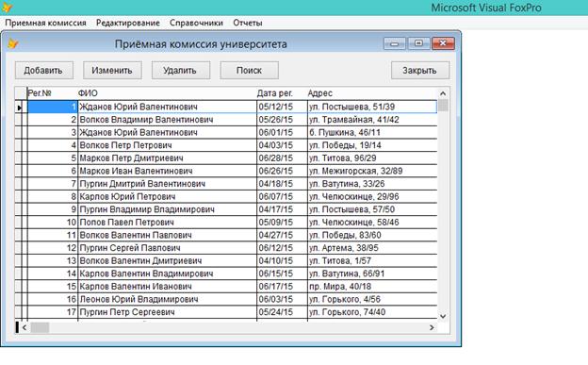Select the cell Волков Валентин Павлович

click(167, 235)
